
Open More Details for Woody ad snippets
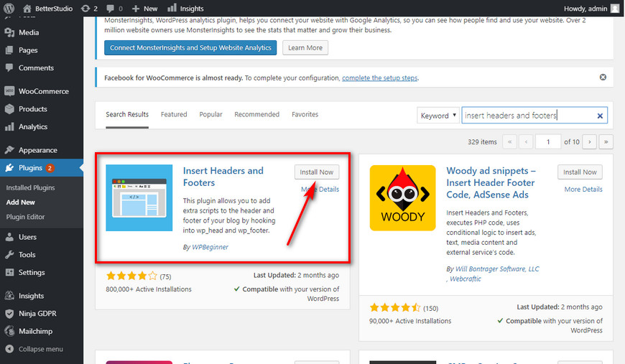tap(583, 190)
